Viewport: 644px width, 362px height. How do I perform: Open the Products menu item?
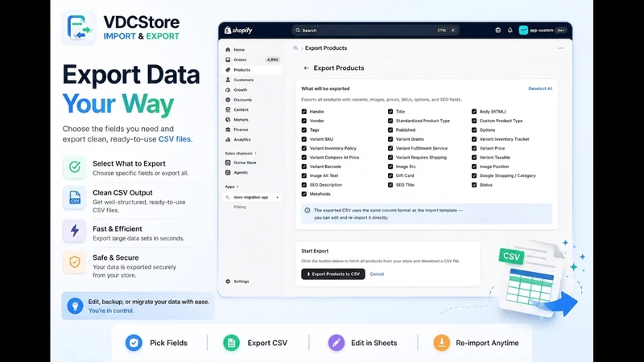252,70
